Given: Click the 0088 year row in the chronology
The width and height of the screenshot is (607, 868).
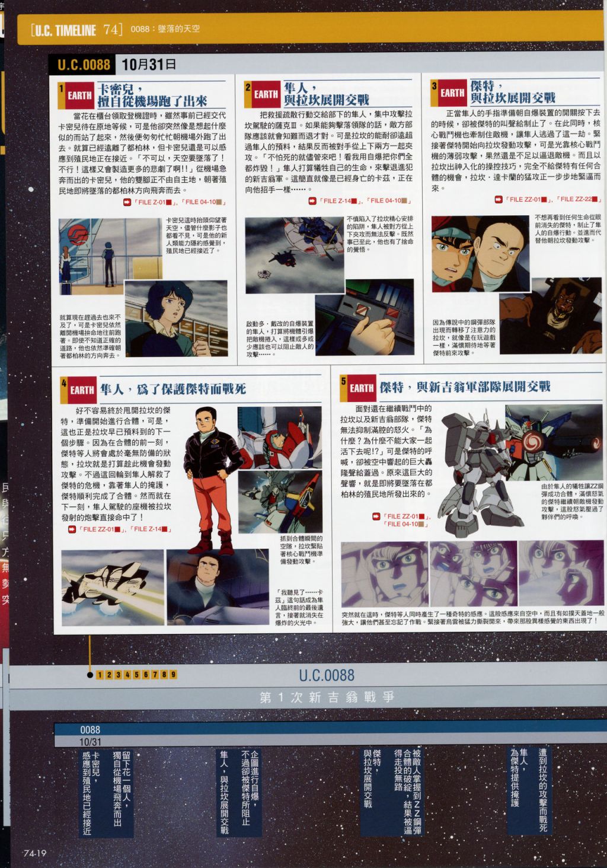Looking at the screenshot, I should pos(330,729).
